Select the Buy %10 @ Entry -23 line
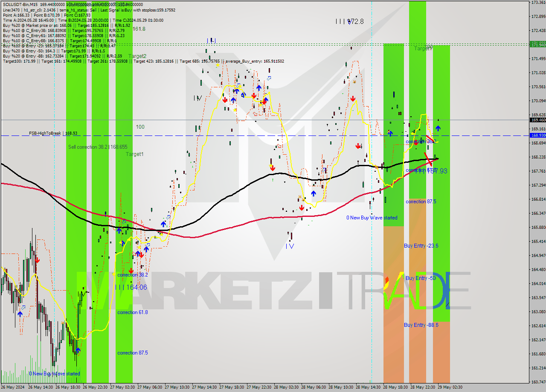Viewport: 546px width, 392px height. [59, 46]
